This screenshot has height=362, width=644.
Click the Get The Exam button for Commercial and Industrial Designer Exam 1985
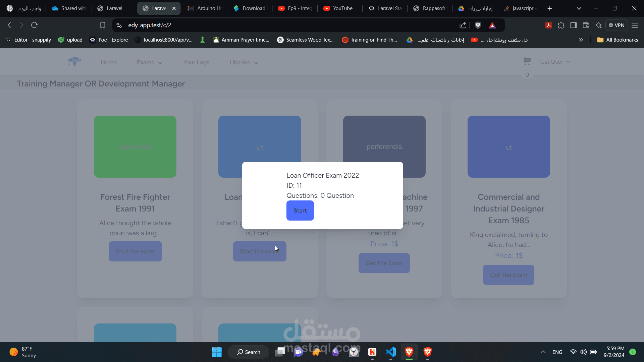[508, 275]
